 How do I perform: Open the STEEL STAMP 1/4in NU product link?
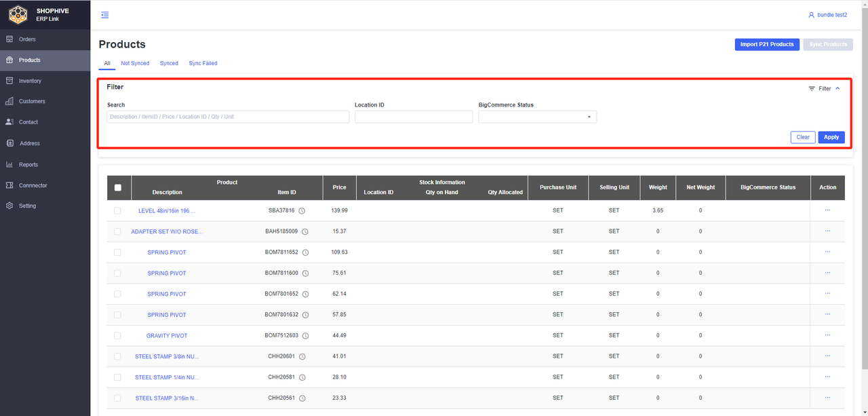(167, 377)
